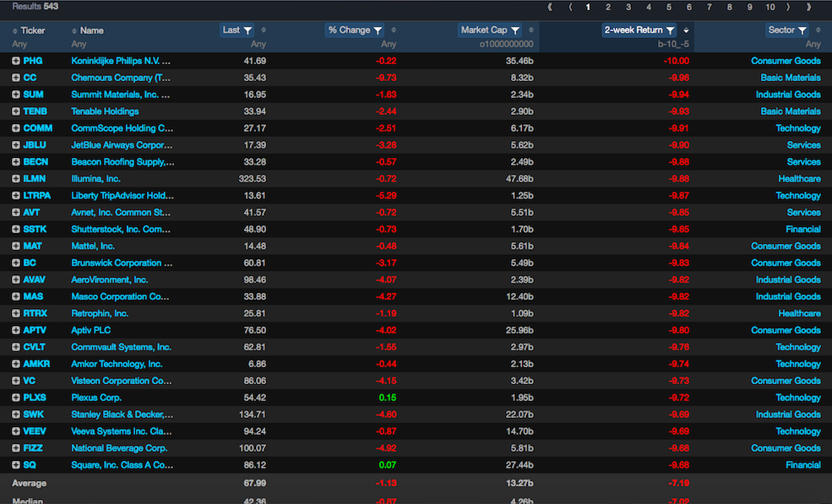
Task: Expand the CC row details
Action: pos(16,78)
